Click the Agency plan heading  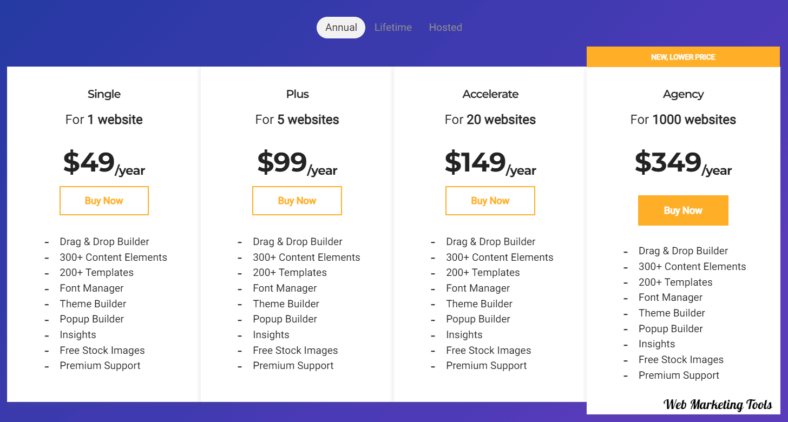pos(683,94)
